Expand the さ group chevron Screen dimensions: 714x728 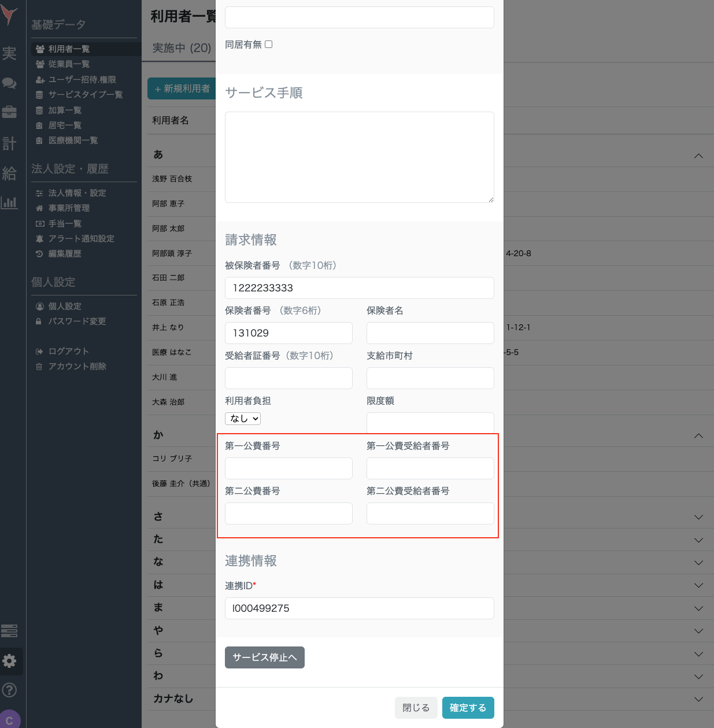[698, 517]
